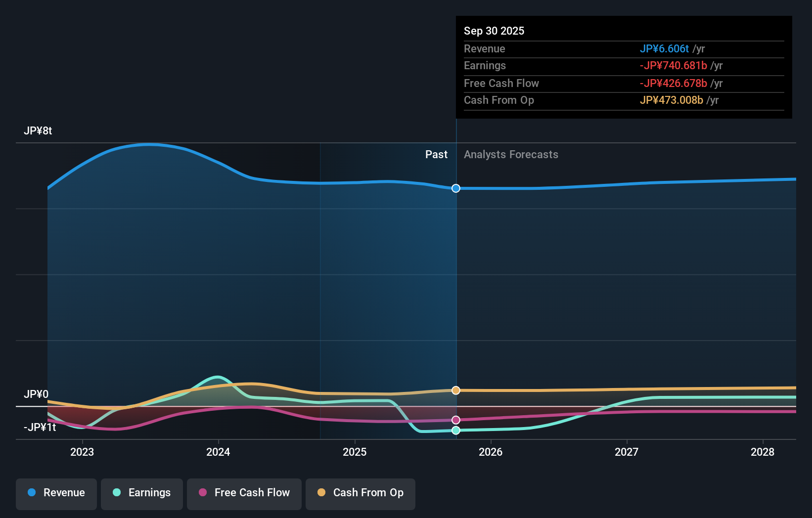
Task: Toggle the Revenue series visibility
Action: [56, 493]
